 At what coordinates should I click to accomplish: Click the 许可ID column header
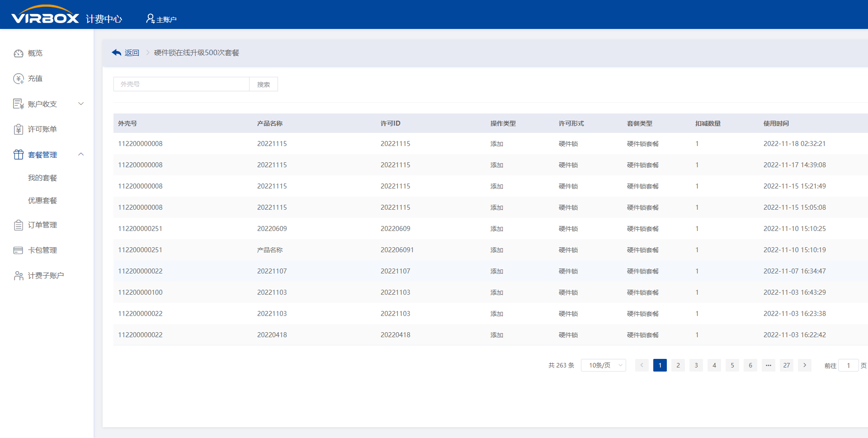click(x=391, y=123)
